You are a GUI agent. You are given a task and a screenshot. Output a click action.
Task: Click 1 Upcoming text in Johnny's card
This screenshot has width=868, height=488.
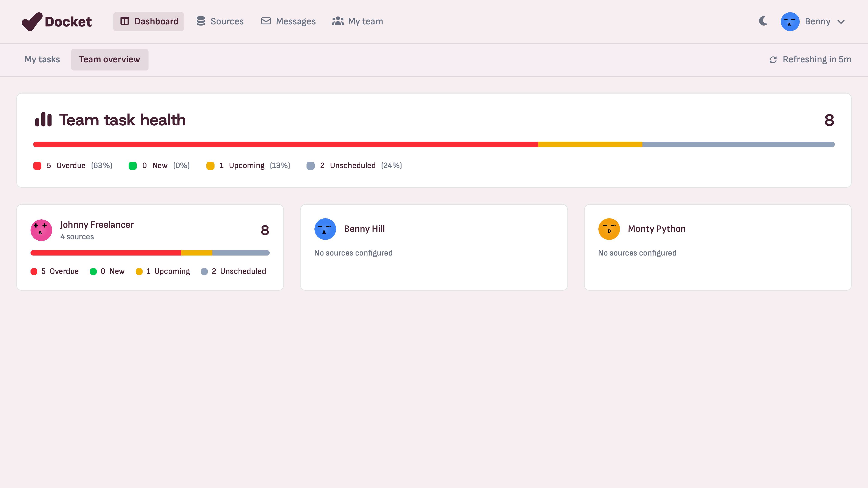tap(168, 271)
